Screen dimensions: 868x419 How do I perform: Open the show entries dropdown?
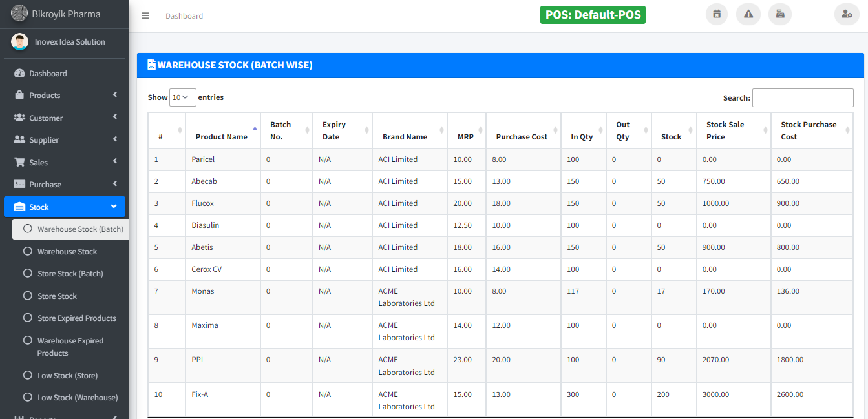[x=182, y=97]
